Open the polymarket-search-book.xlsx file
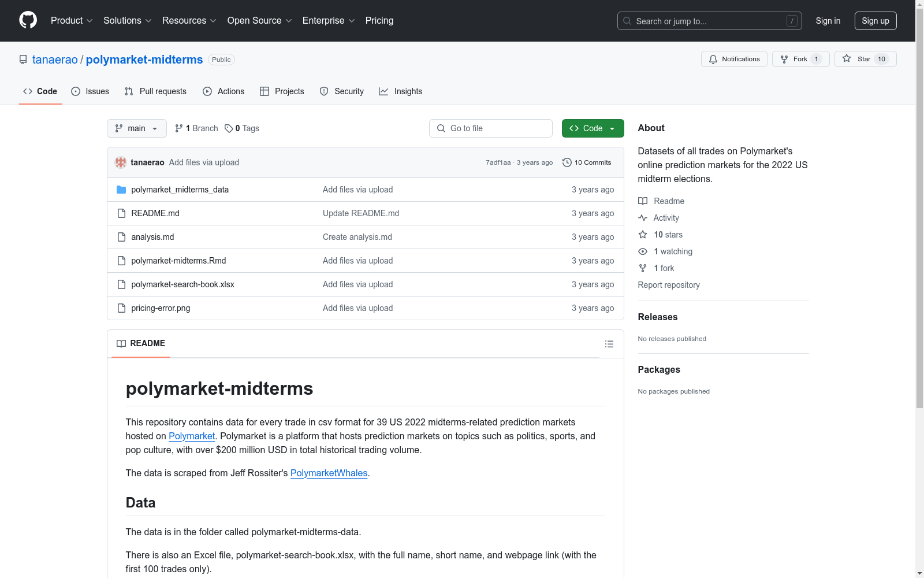The image size is (924, 578). click(x=182, y=284)
